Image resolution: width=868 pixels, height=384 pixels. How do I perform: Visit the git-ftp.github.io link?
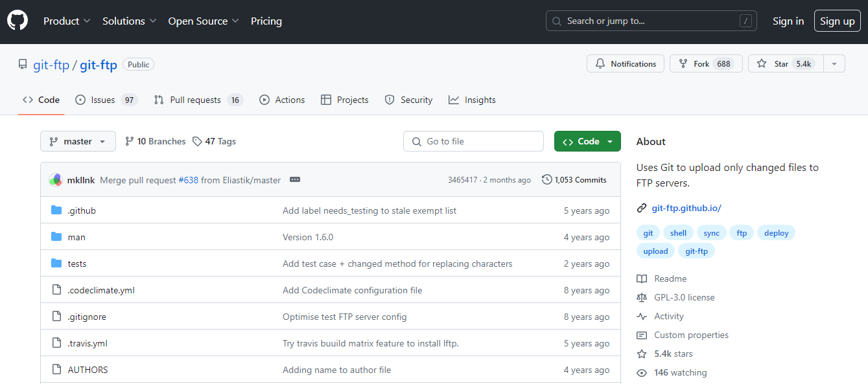click(x=686, y=208)
